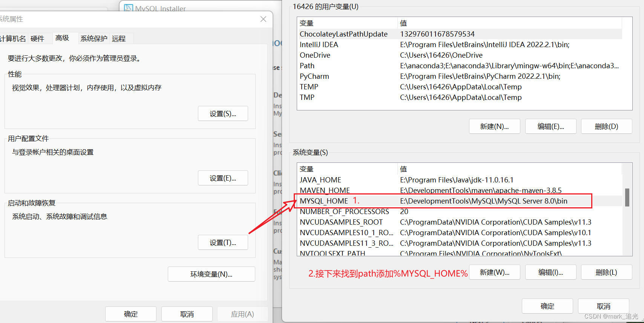Select the ChocolateyLastPathUpdate user variable
The height and width of the screenshot is (323, 644).
pyautogui.click(x=460, y=34)
